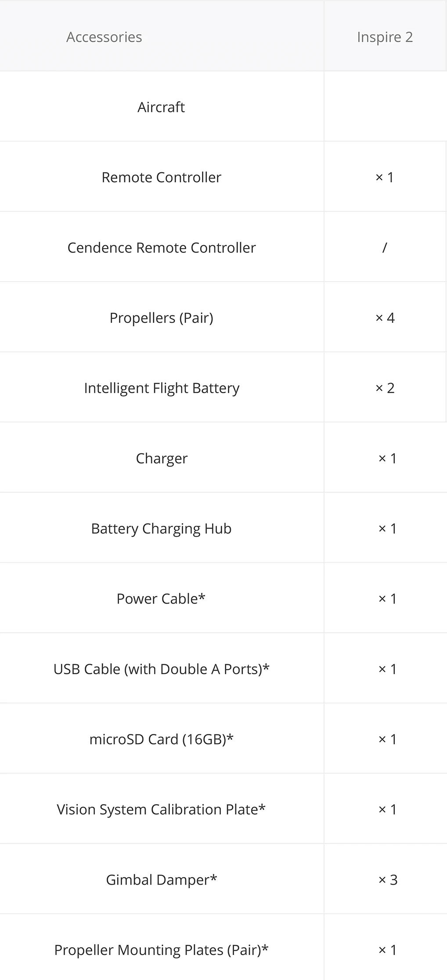447x980 pixels.
Task: Click the microSD Card (16GB)* label
Action: pos(161,740)
